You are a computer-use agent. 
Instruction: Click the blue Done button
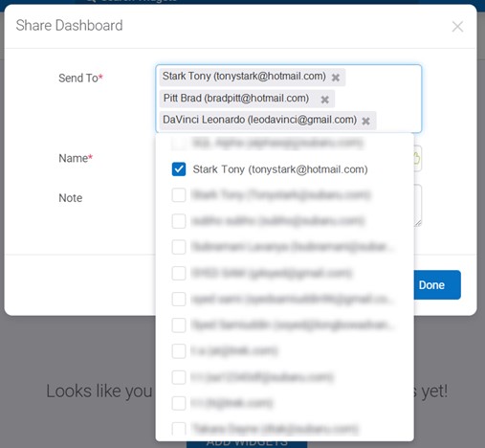437,284
